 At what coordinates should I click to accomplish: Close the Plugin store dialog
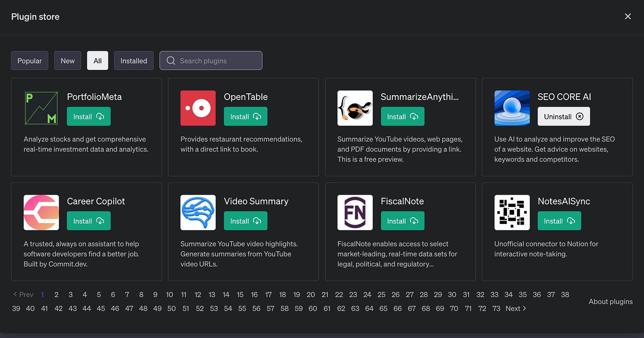628,16
